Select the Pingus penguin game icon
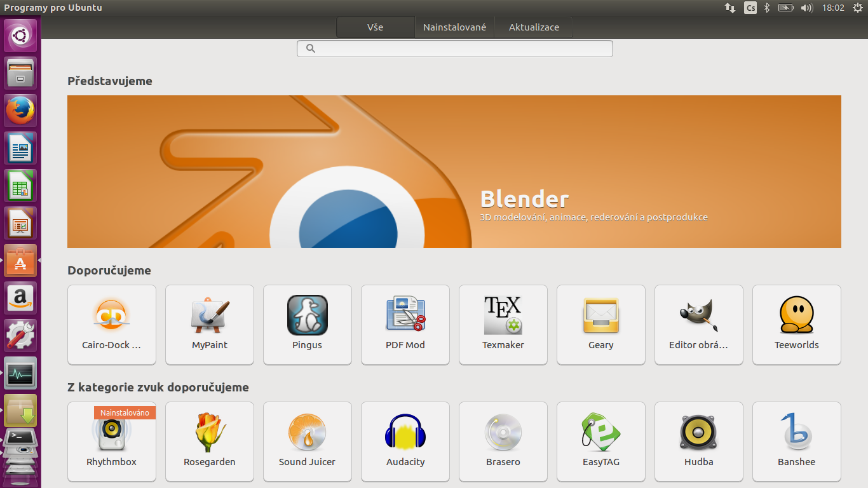This screenshot has width=868, height=488. 308,315
